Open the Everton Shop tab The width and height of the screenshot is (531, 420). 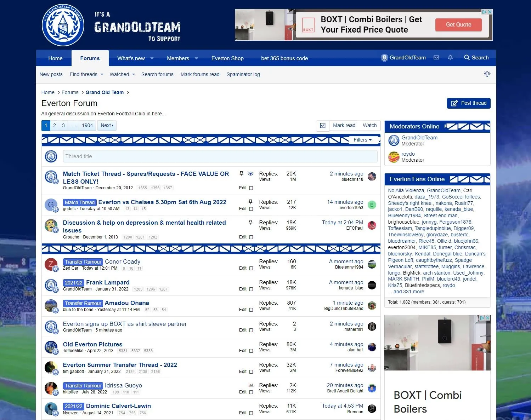(227, 58)
